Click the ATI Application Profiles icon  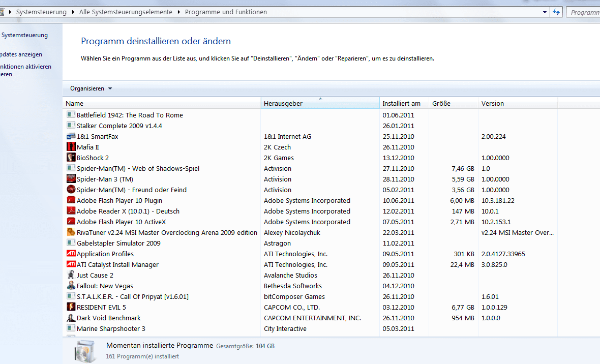point(71,253)
